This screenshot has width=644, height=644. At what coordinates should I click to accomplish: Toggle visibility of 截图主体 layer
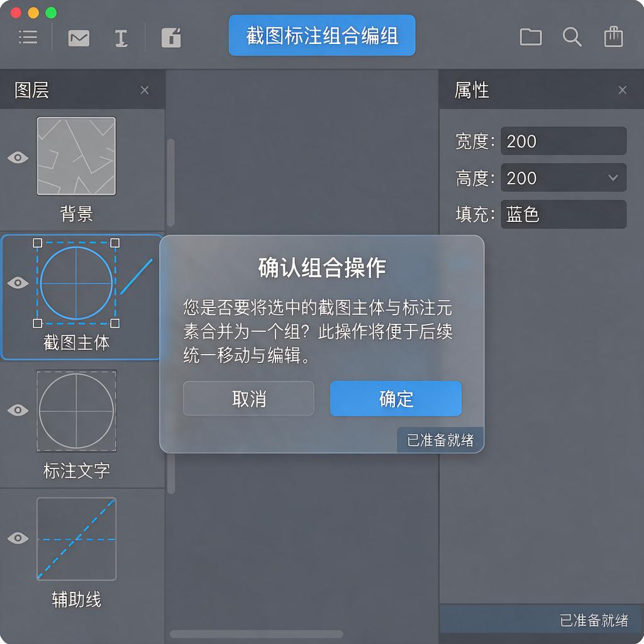point(18,283)
